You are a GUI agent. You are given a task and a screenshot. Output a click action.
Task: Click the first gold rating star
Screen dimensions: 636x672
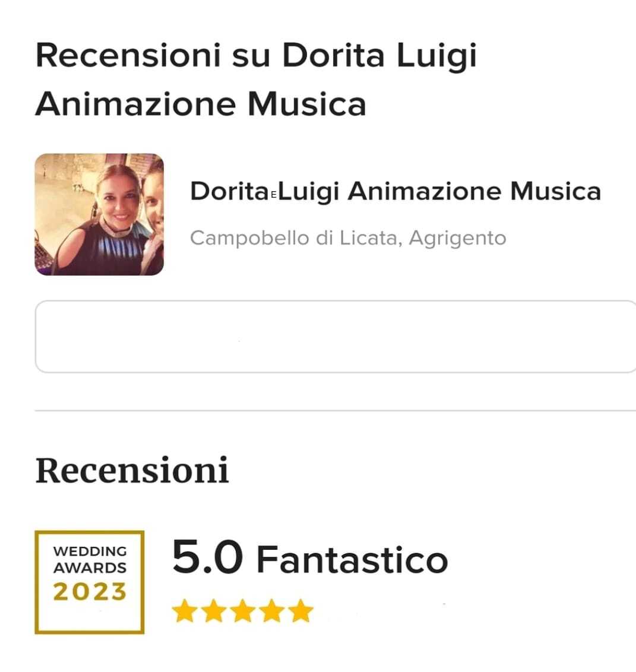pos(185,611)
